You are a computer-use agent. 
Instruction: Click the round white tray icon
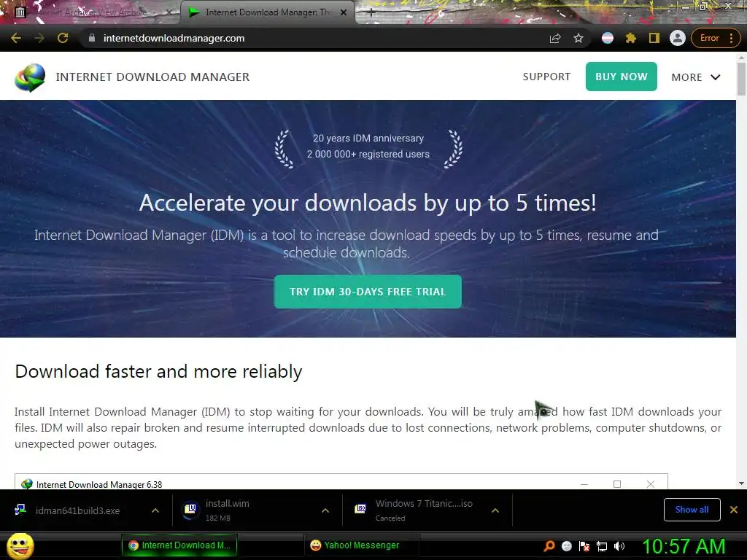click(566, 546)
